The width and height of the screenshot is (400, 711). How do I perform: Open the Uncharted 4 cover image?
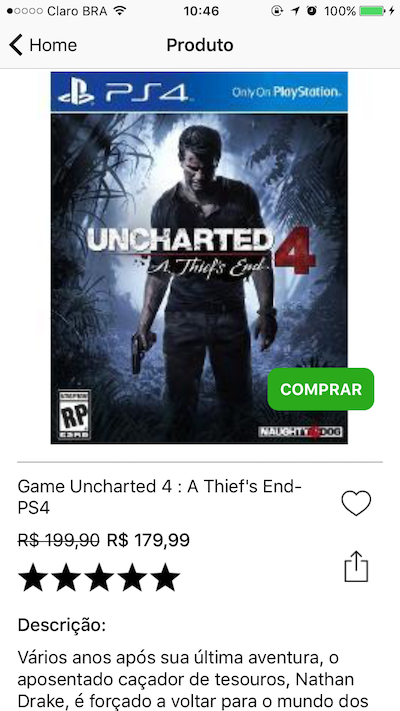coord(199,258)
